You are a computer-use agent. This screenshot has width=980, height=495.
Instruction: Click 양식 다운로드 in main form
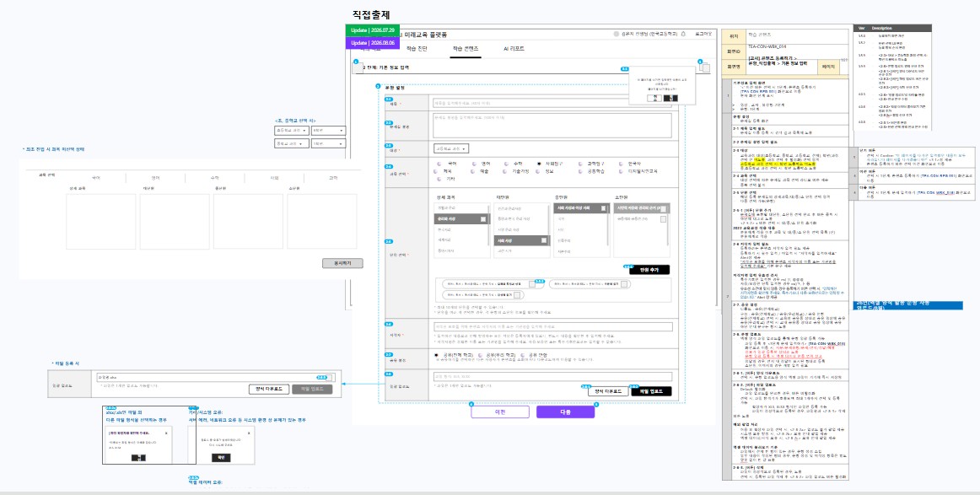tap(607, 391)
